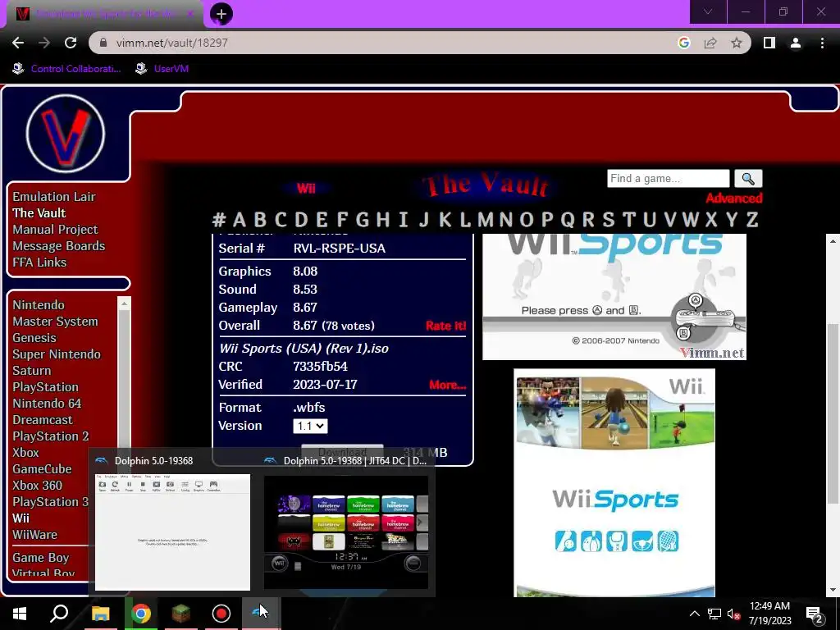Open UserVM bookmark

click(x=162, y=69)
